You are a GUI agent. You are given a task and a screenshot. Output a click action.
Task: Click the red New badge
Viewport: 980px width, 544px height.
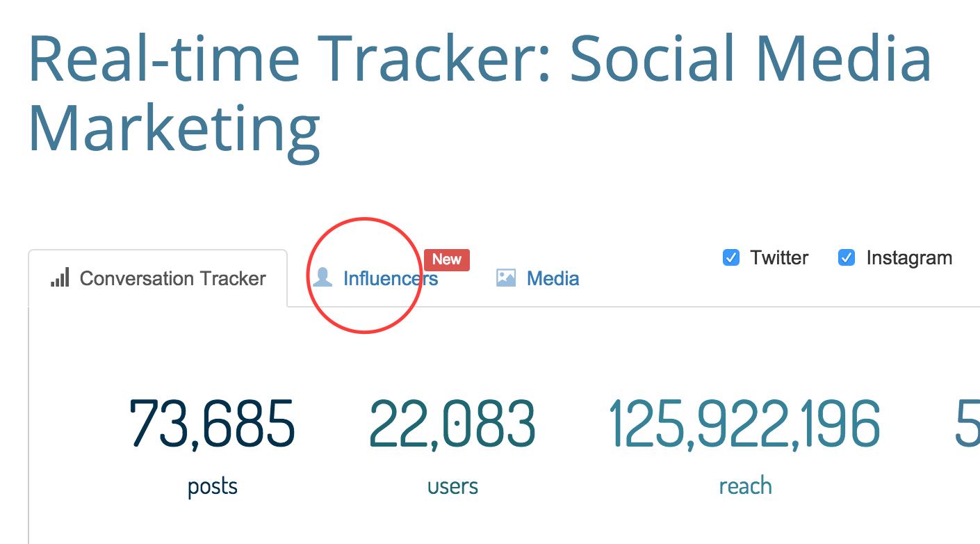[x=447, y=259]
